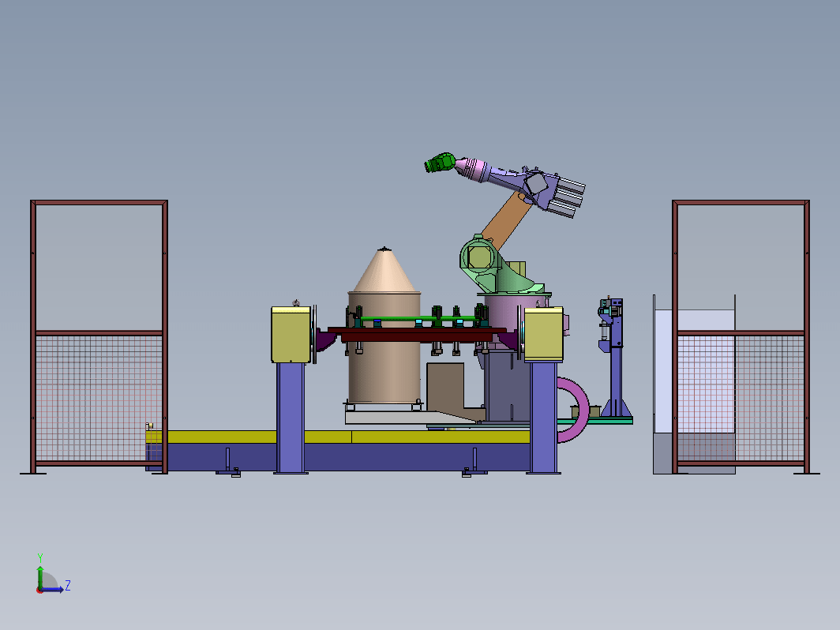Select the coordinate triad origin
The height and width of the screenshot is (630, 840).
point(39,590)
